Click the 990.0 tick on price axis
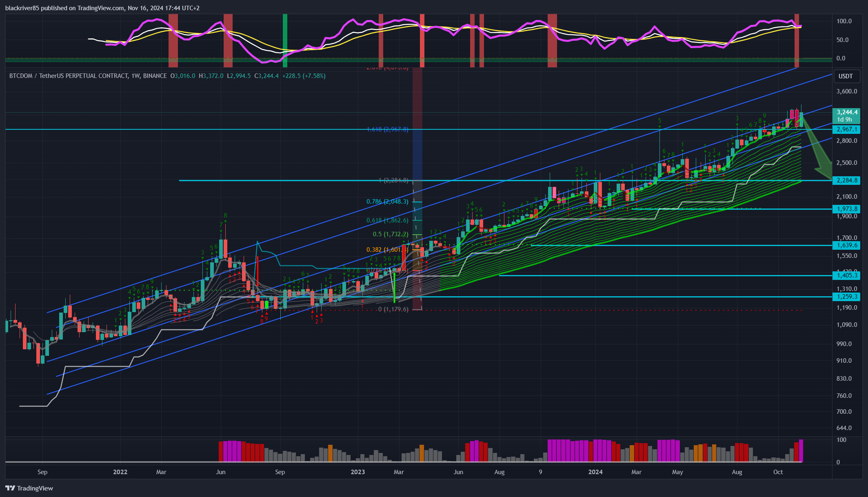Screen dimensions: 868x497 coord(844,344)
